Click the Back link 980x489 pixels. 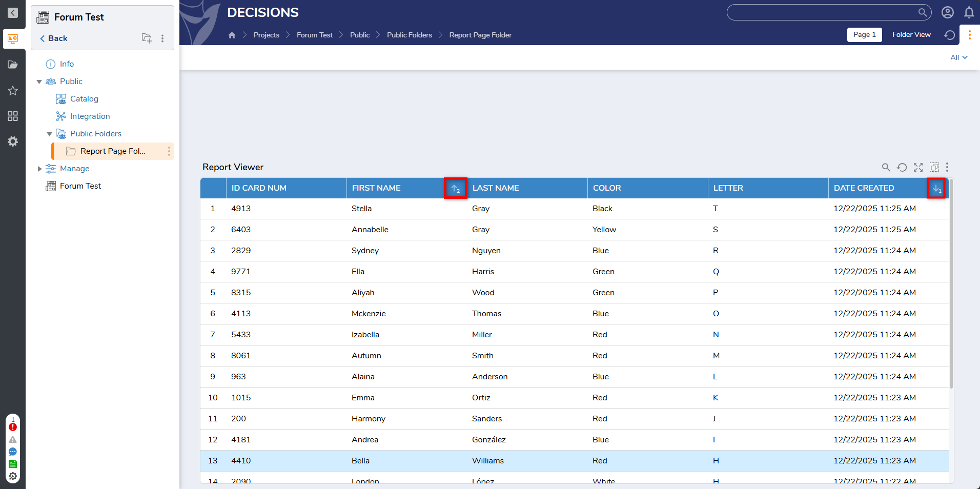click(x=54, y=38)
